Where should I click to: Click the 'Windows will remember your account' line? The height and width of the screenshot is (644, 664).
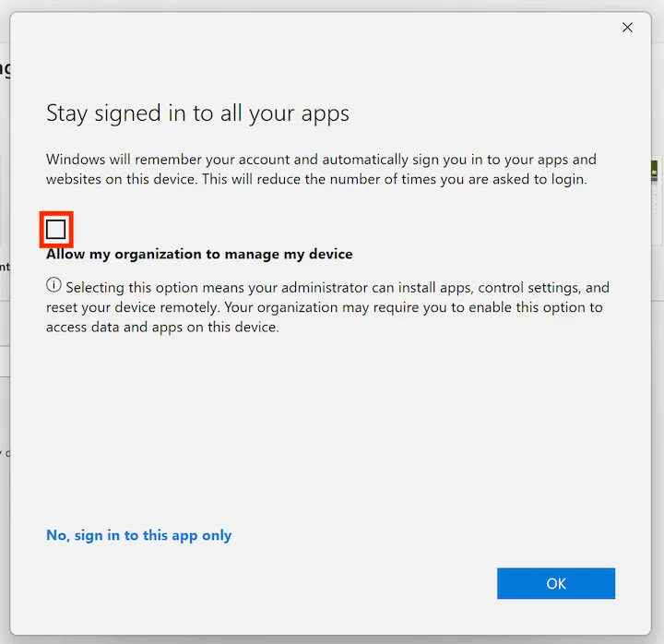pos(321,160)
